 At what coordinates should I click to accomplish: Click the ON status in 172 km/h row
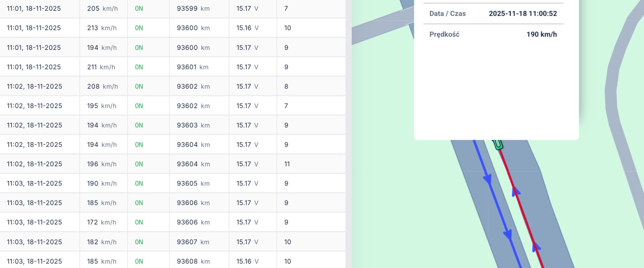[139, 222]
